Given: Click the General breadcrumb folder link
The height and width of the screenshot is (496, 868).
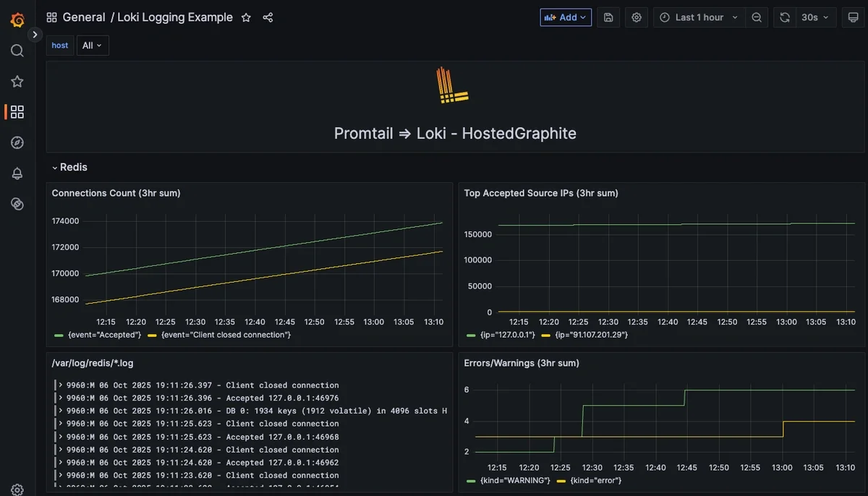Looking at the screenshot, I should [84, 17].
